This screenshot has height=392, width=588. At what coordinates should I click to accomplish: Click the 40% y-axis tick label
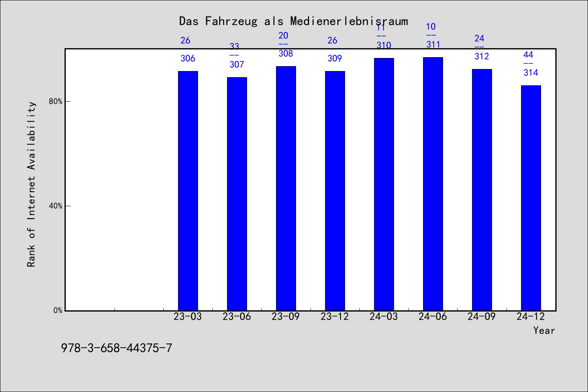click(x=56, y=206)
